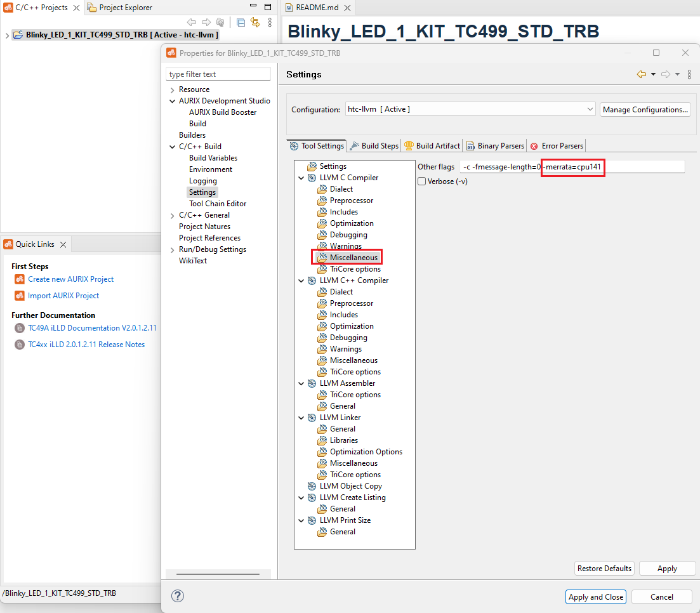Expand the Blinky_LED_1_KIT_TC499_STD_TRB project node
The image size is (700, 613).
click(x=6, y=35)
